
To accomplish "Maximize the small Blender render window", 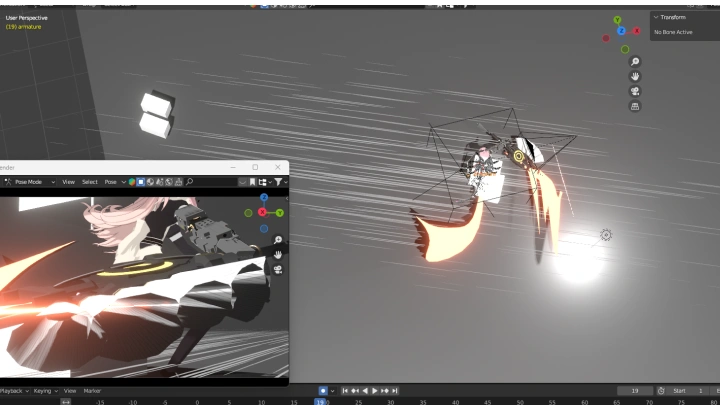I will tap(255, 167).
